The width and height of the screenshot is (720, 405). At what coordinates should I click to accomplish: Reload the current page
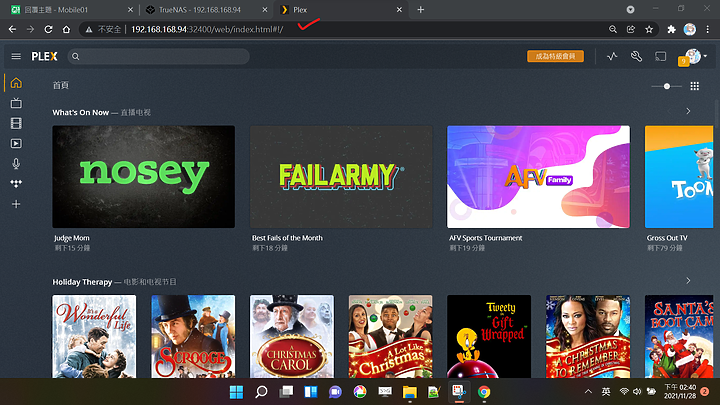48,29
